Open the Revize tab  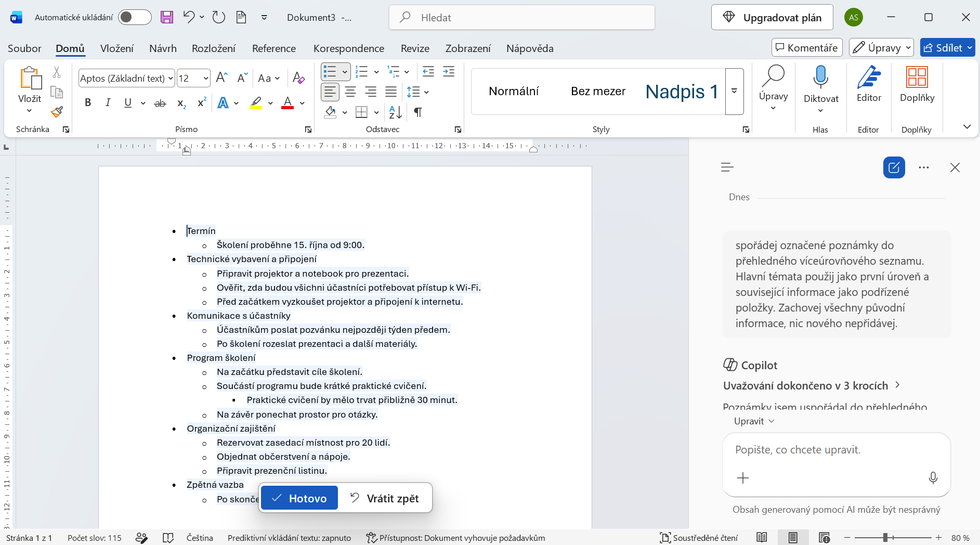click(x=415, y=48)
